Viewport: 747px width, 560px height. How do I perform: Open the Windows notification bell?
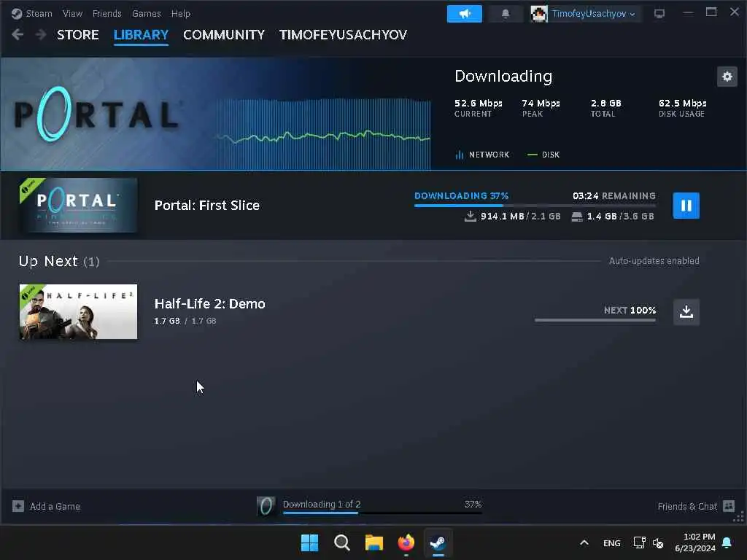point(727,542)
